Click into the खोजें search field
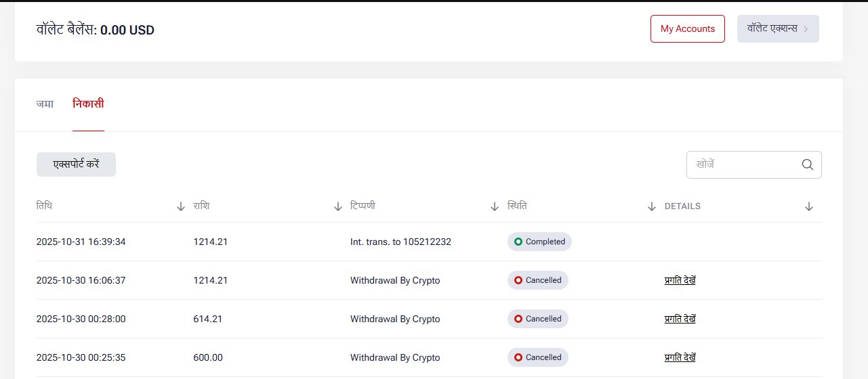Screen dimensions: 868x379 coord(742,164)
